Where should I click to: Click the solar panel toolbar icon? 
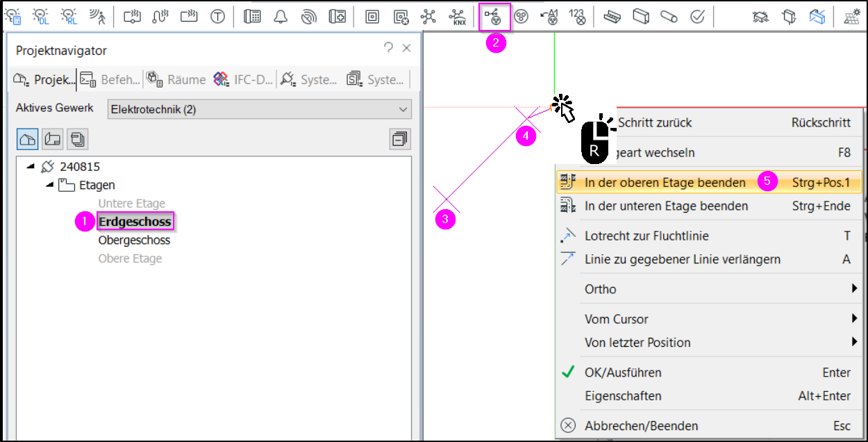pyautogui.click(x=852, y=17)
